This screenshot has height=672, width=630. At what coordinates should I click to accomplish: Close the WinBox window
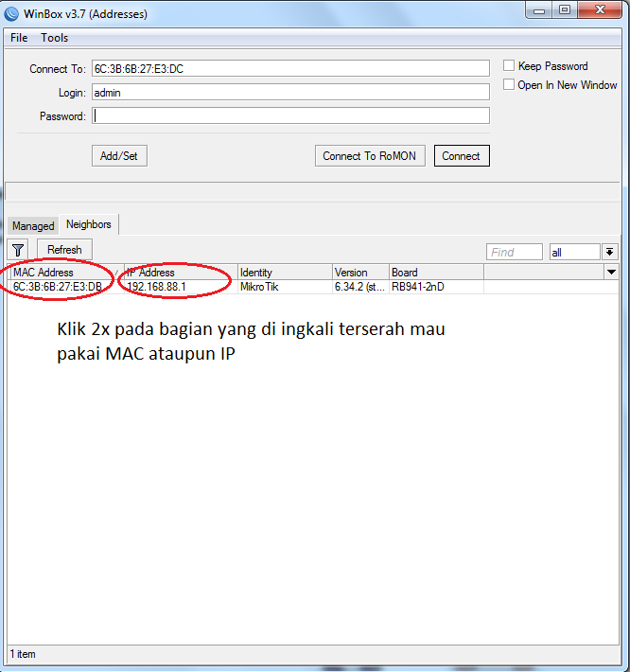point(600,9)
